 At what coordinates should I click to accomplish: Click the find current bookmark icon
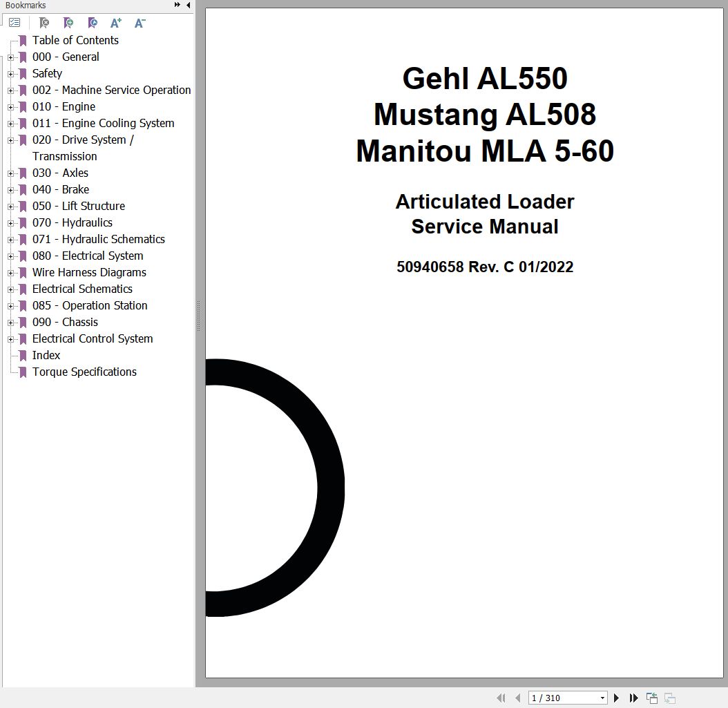(x=93, y=22)
